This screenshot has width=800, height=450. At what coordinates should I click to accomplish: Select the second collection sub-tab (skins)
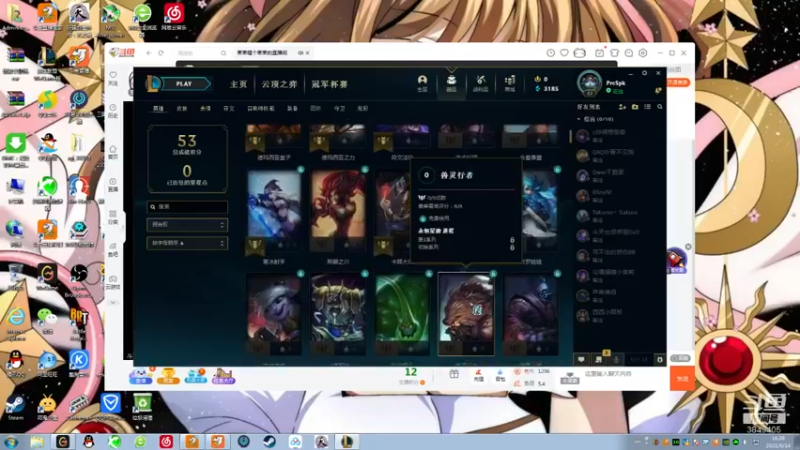(x=182, y=109)
